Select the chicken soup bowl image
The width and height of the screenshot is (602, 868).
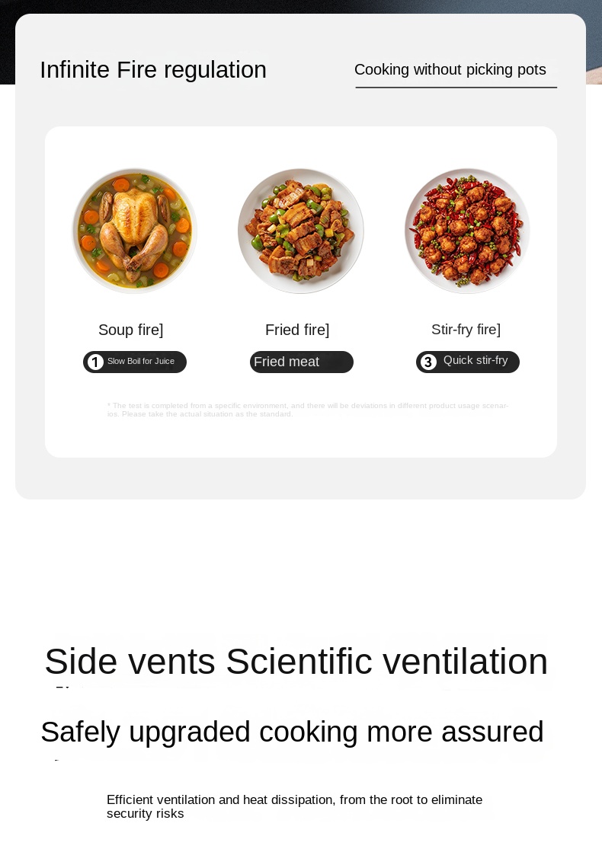coord(135,230)
